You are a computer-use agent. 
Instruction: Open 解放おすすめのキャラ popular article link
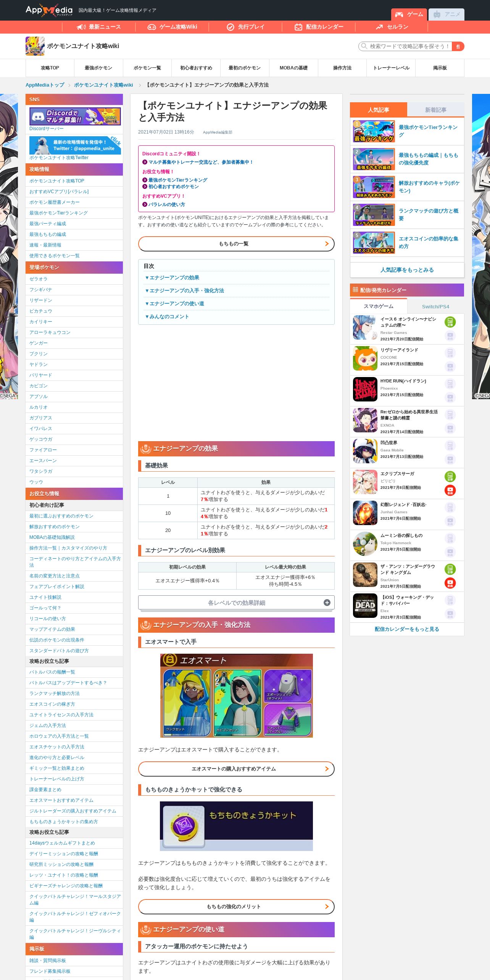(x=429, y=187)
